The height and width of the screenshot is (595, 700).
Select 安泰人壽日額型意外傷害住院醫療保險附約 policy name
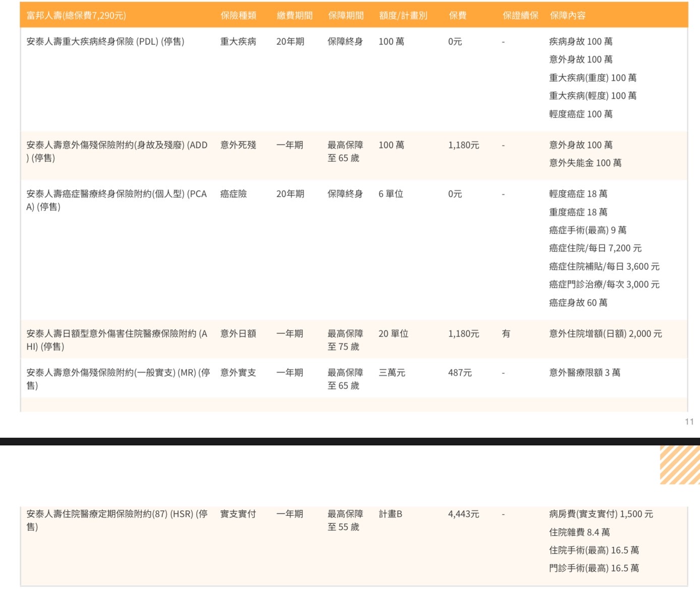tap(117, 340)
